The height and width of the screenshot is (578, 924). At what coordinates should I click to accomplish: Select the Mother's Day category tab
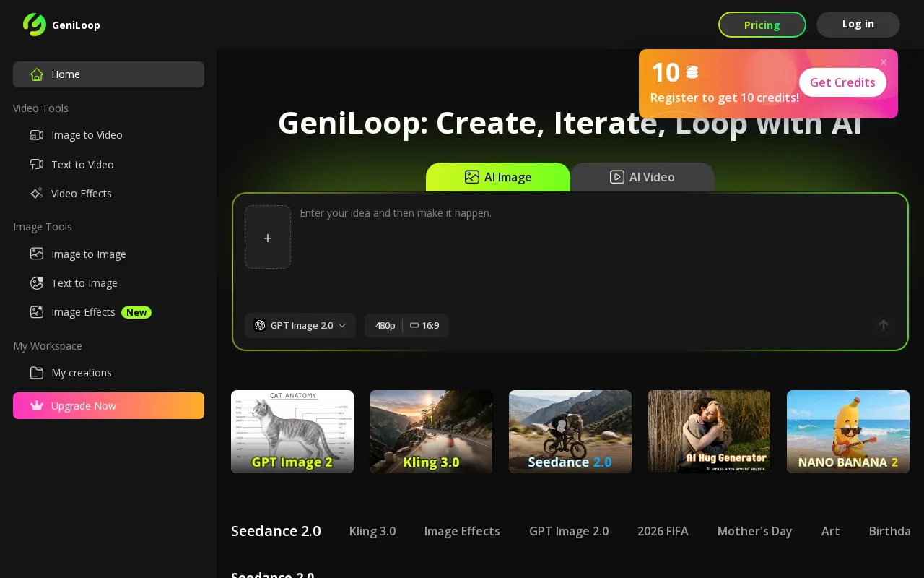click(754, 531)
